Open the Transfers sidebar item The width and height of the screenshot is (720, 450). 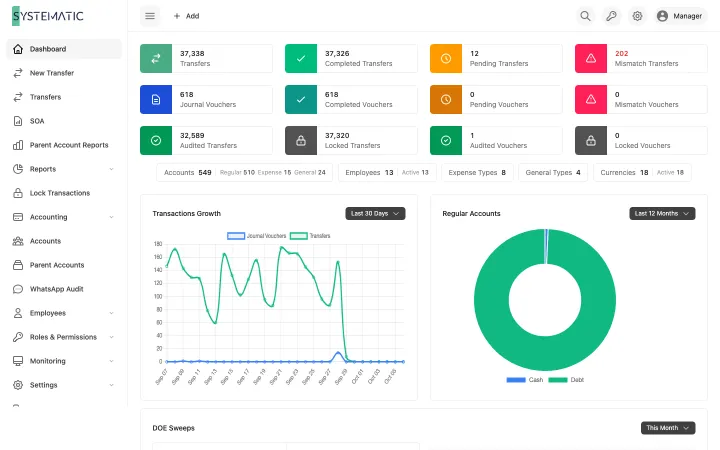(x=64, y=97)
